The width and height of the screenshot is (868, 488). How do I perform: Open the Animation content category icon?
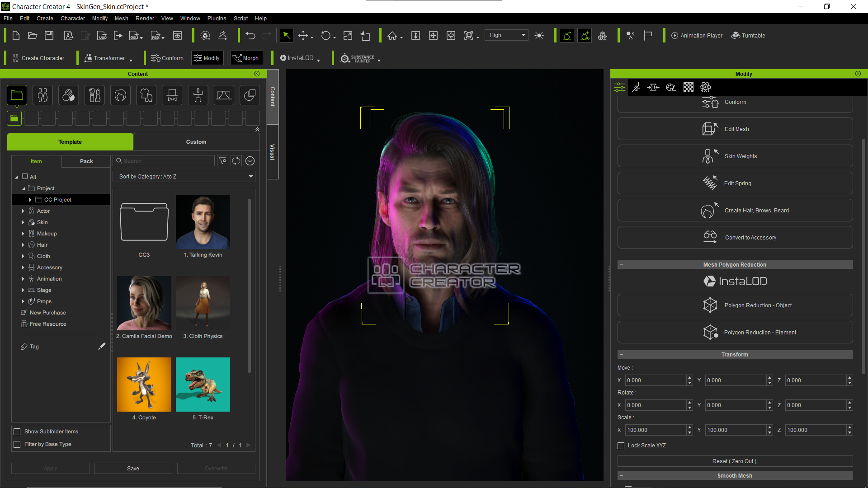pos(198,95)
